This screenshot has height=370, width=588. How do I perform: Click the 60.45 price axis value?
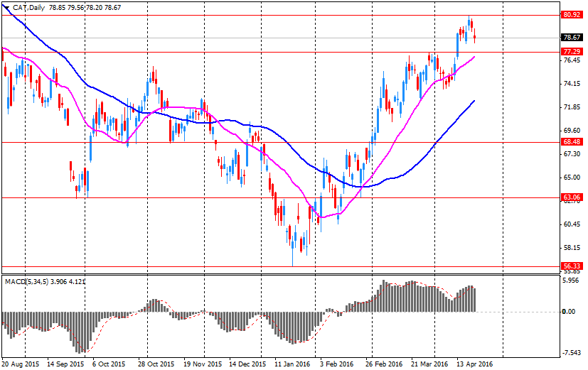pyautogui.click(x=572, y=224)
